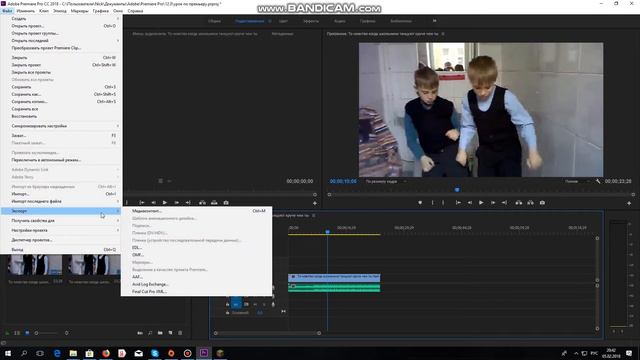Click Program monitor playhead on scrub bar
The height and width of the screenshot is (360, 640).
[x=457, y=189]
